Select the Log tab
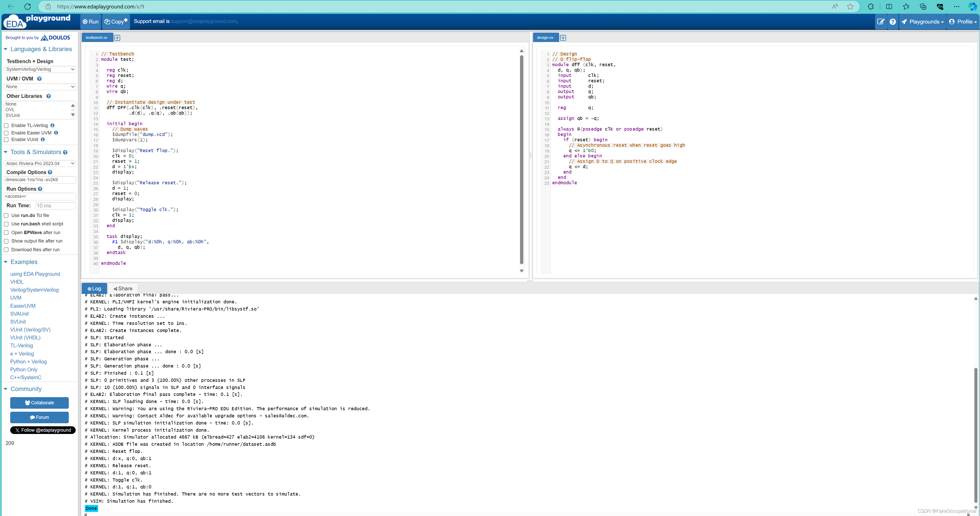Viewport: 980px width, 516px height. click(94, 289)
